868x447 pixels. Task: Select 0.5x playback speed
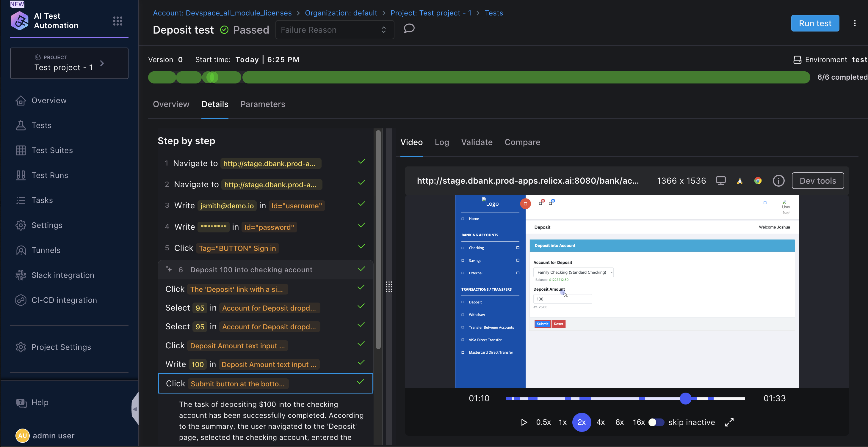[543, 422]
